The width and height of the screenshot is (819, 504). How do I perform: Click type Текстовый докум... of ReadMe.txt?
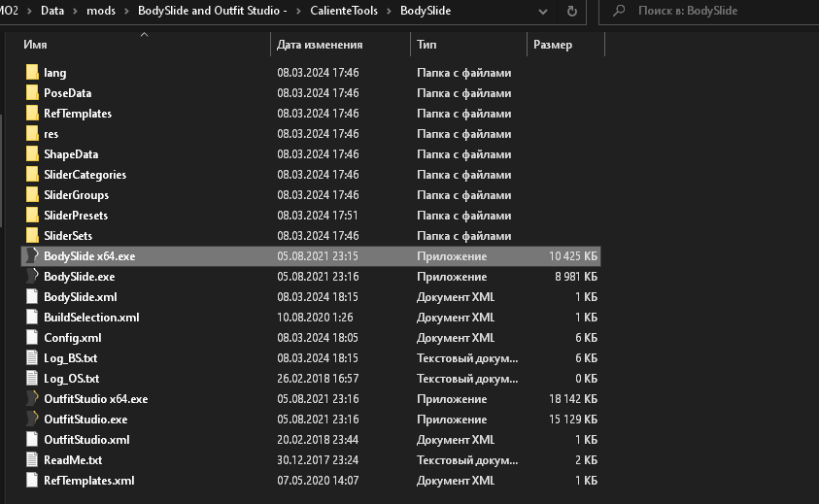click(x=467, y=459)
